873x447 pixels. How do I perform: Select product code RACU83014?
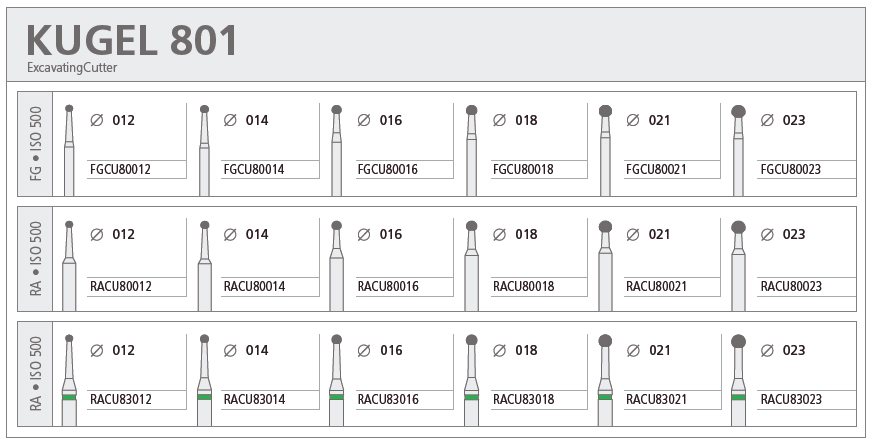[x=254, y=399]
